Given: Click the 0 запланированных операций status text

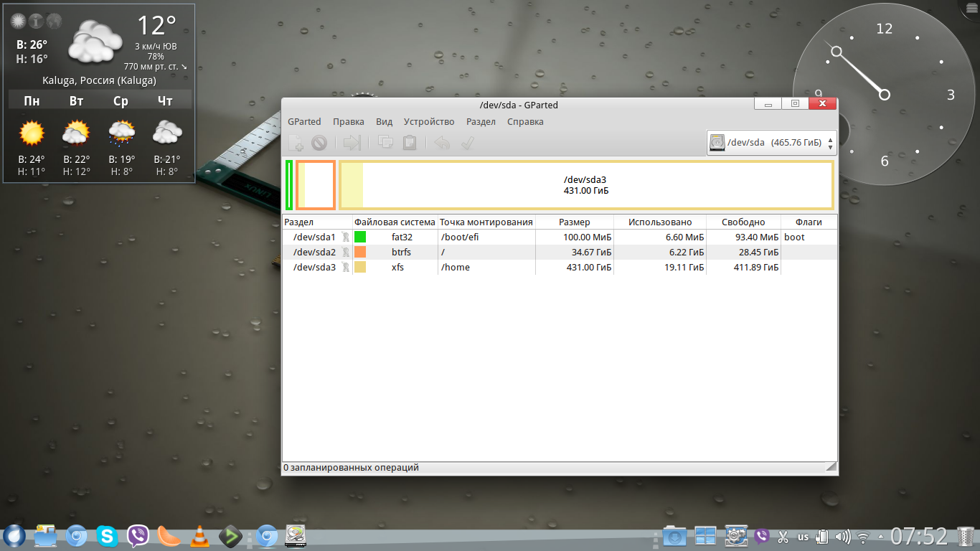Looking at the screenshot, I should click(x=351, y=468).
